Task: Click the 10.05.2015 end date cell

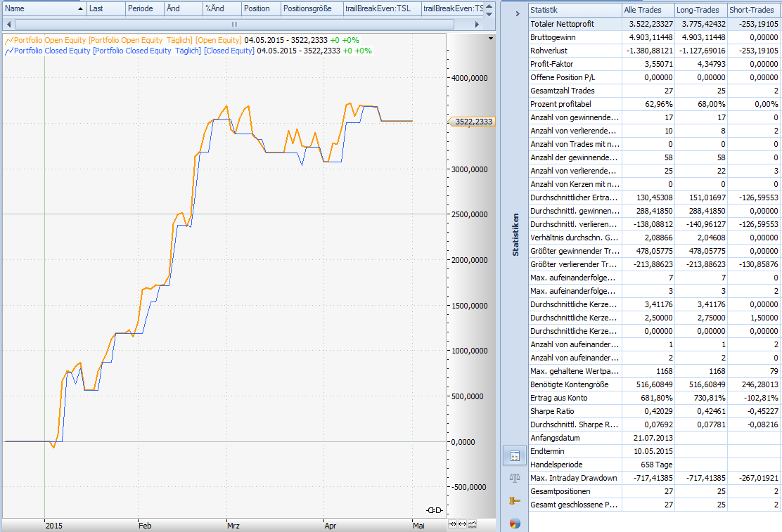Action: tap(648, 451)
